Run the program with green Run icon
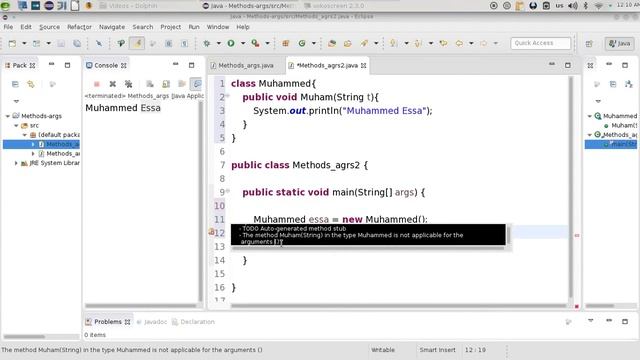Screen dimensions: 640x360 (231, 43)
